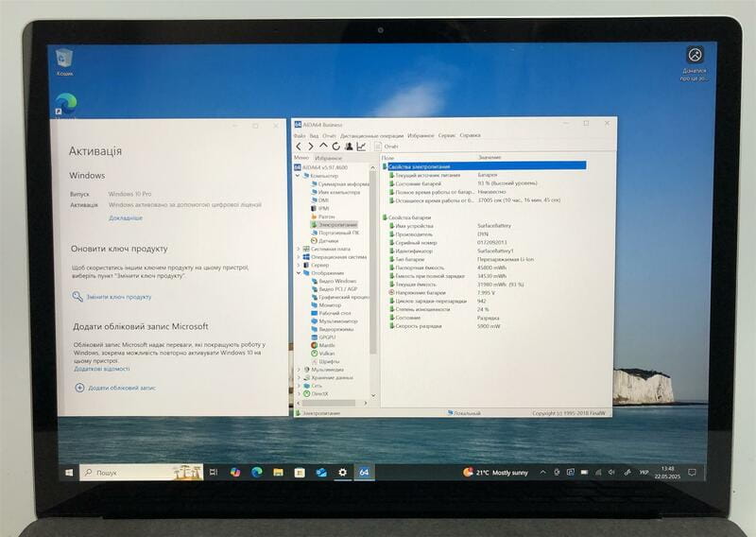This screenshot has height=537, width=756.
Task: Collapse the Отображение tree node
Action: tap(299, 273)
